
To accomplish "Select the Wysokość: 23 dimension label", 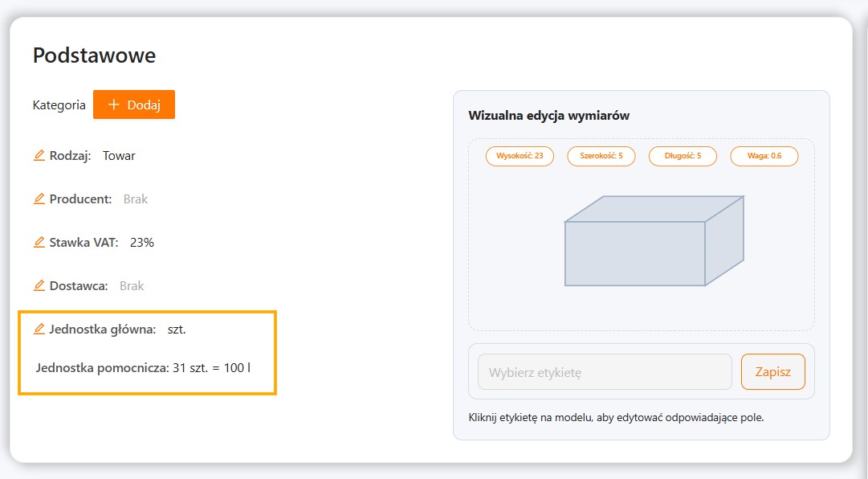I will (520, 156).
